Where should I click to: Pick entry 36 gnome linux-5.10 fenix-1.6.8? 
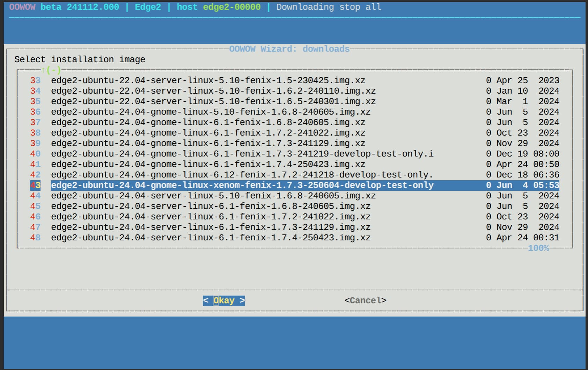click(x=295, y=112)
